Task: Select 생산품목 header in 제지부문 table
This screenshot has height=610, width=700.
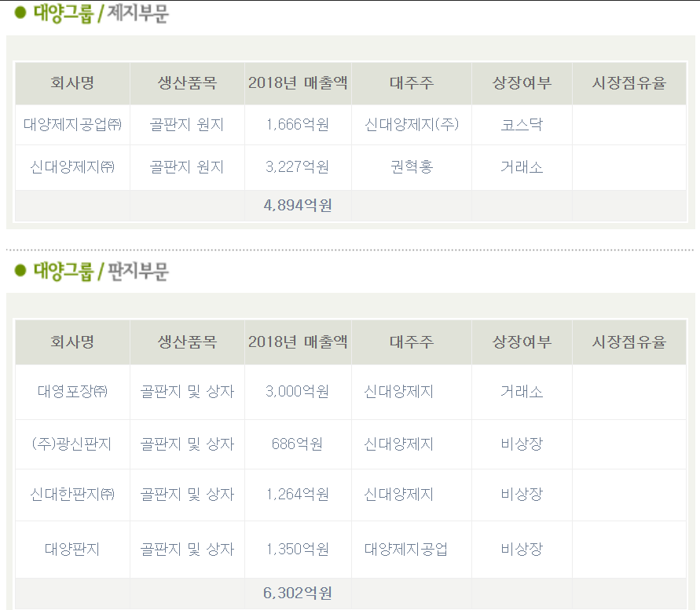Action: click(x=187, y=83)
